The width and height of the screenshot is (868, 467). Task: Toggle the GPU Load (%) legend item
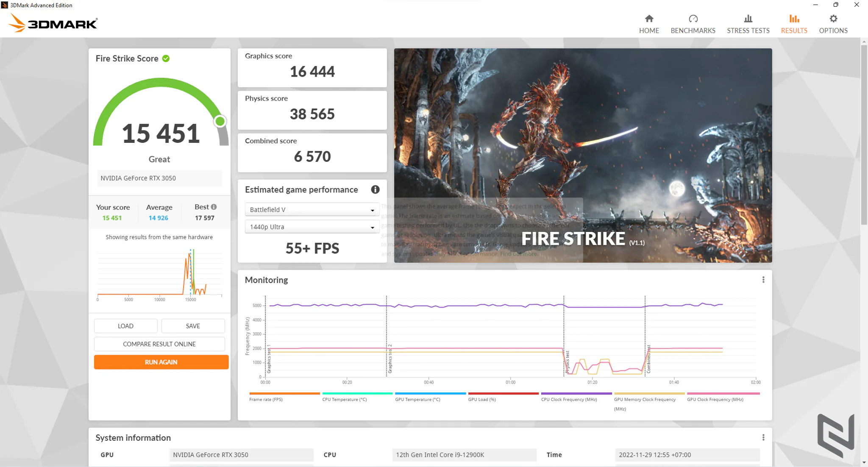[x=503, y=398]
